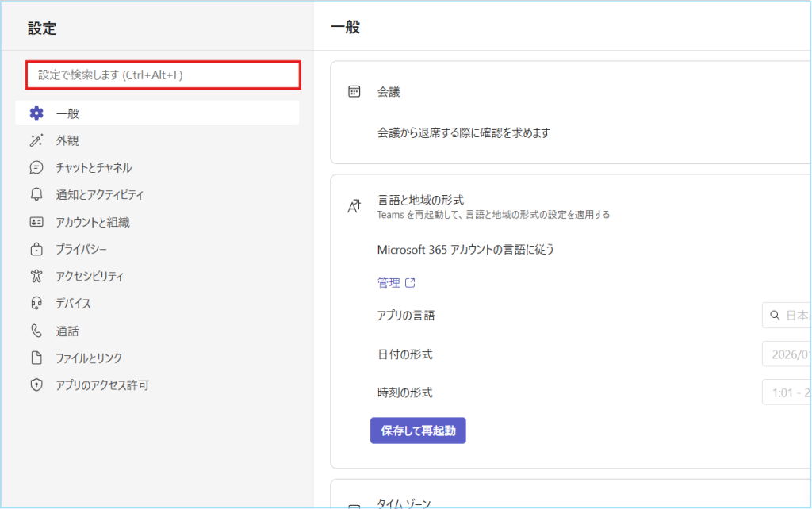Image resolution: width=812 pixels, height=509 pixels.
Task: Open アプリのアクセス許可 settings
Action: [158, 385]
